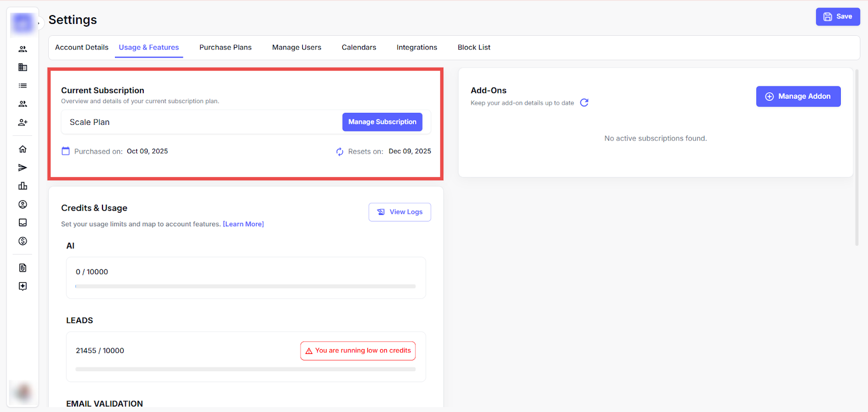Open the bar chart analytics icon
This screenshot has width=868, height=412.
[x=23, y=186]
